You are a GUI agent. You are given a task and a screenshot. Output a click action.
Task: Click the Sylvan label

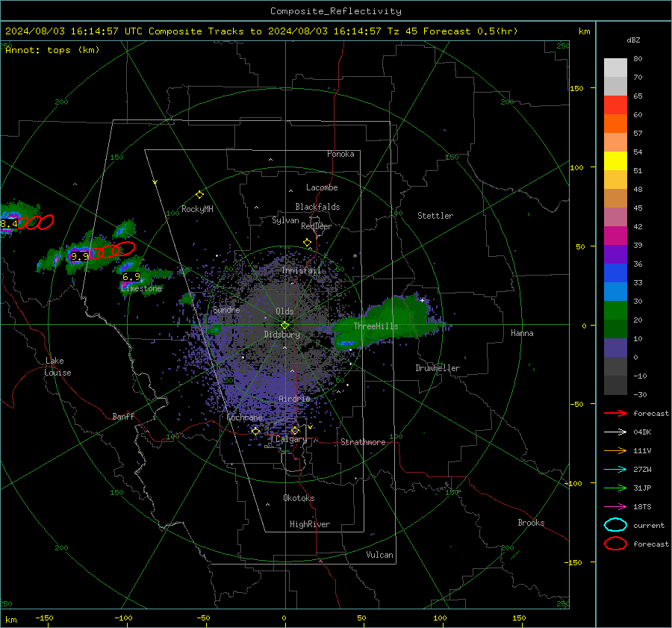[x=285, y=220]
